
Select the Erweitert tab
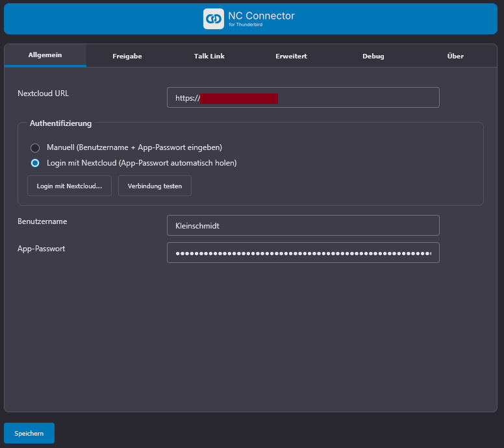[291, 56]
